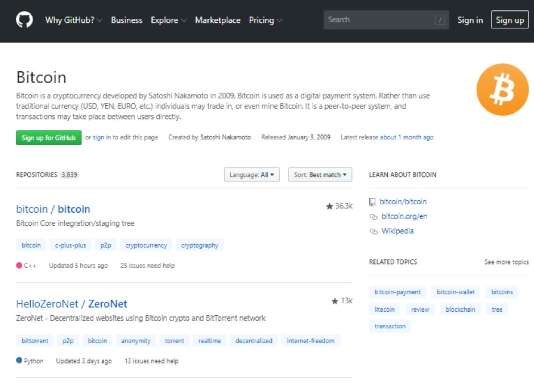
Task: Click the blockchain related topic
Action: pyautogui.click(x=460, y=310)
